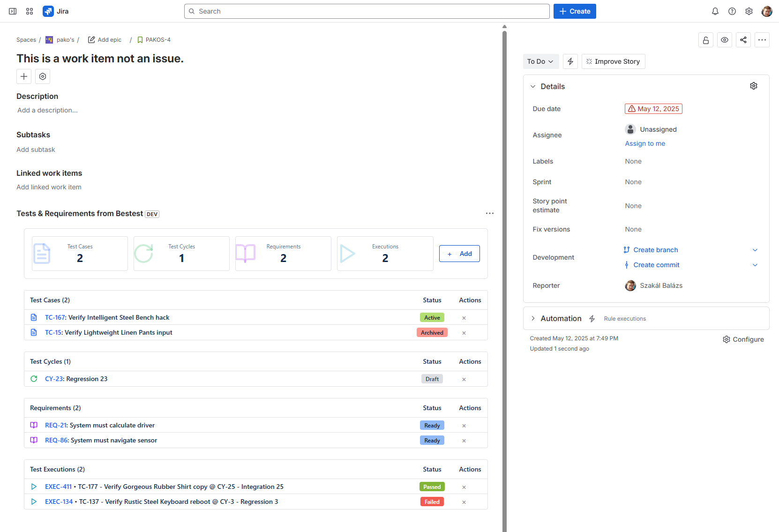Expand the Create branch dropdown arrow
The height and width of the screenshot is (532, 779).
tap(755, 250)
